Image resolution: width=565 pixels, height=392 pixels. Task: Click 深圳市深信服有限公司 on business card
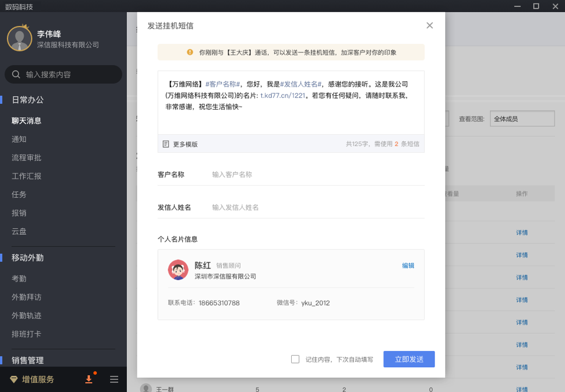[x=225, y=276]
